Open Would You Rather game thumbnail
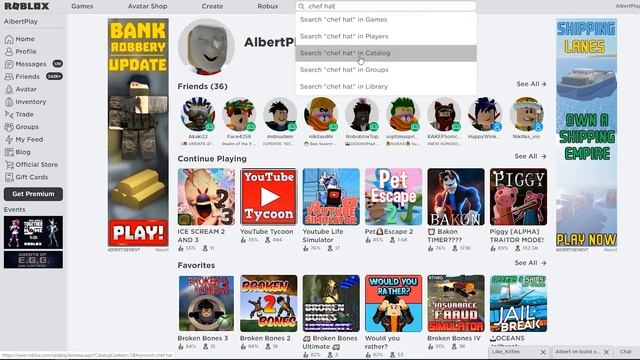 click(393, 303)
